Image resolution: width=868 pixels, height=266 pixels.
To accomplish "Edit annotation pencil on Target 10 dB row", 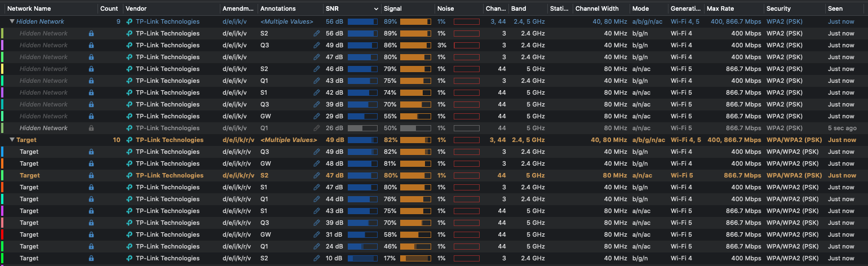I will (317, 258).
